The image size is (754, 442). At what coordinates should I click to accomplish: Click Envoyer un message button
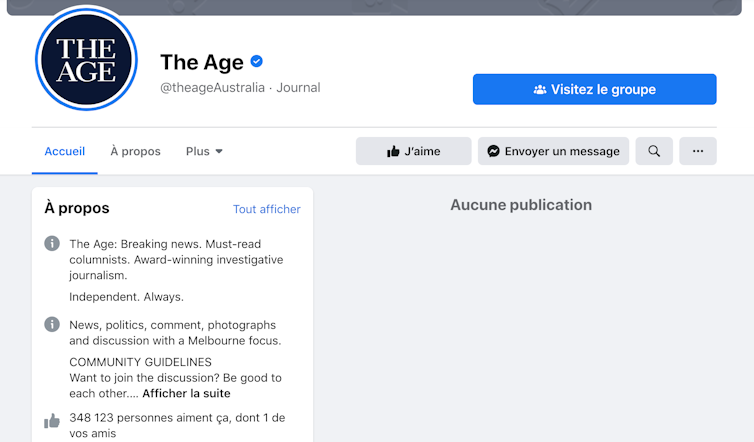(553, 151)
